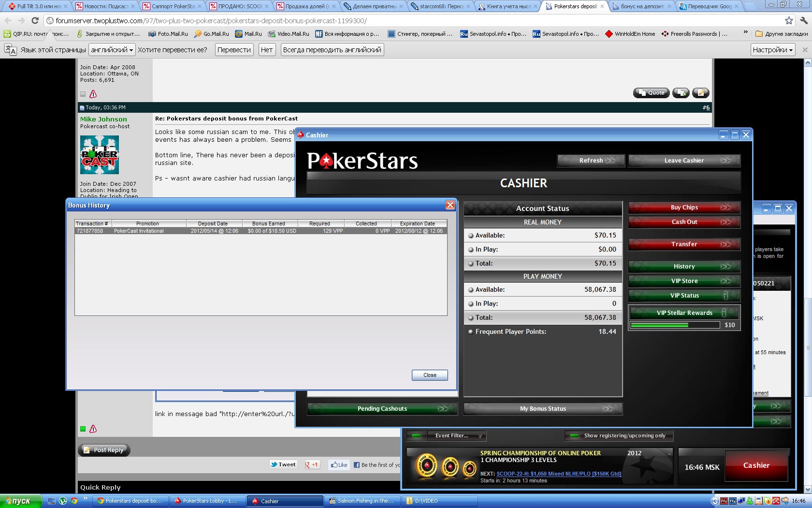The width and height of the screenshot is (812, 508).
Task: Click Нет to decline translation
Action: coord(267,50)
